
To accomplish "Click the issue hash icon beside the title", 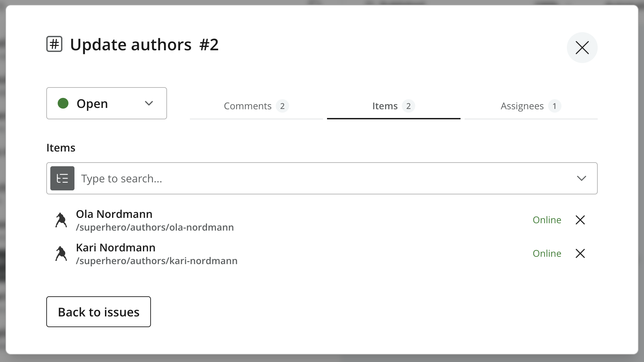I will pyautogui.click(x=54, y=44).
